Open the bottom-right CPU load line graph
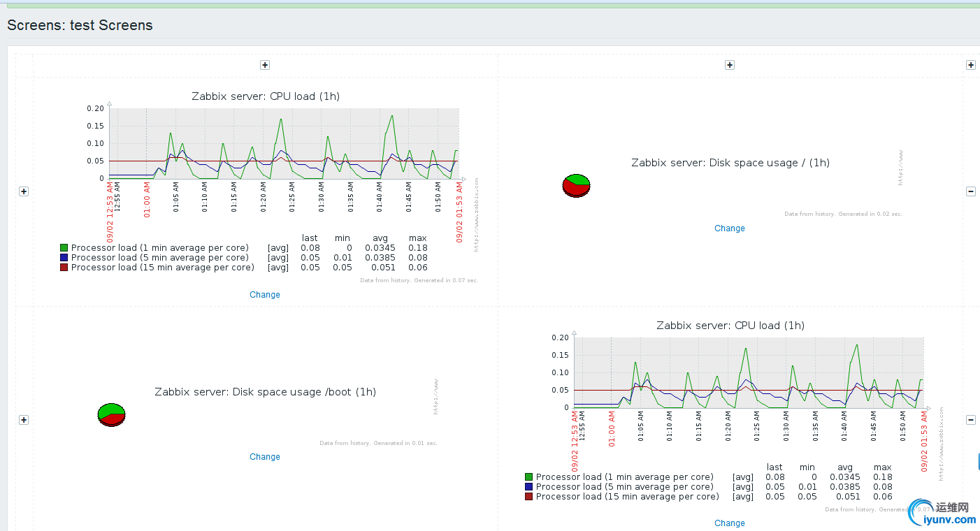Viewport: 980px width, 531px height. [749, 372]
